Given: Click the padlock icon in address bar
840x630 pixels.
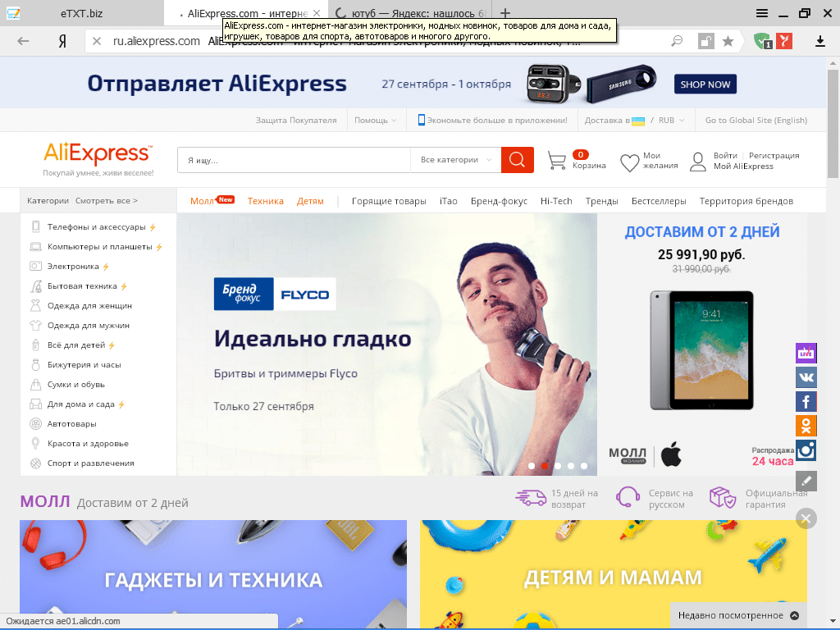Looking at the screenshot, I should [705, 41].
